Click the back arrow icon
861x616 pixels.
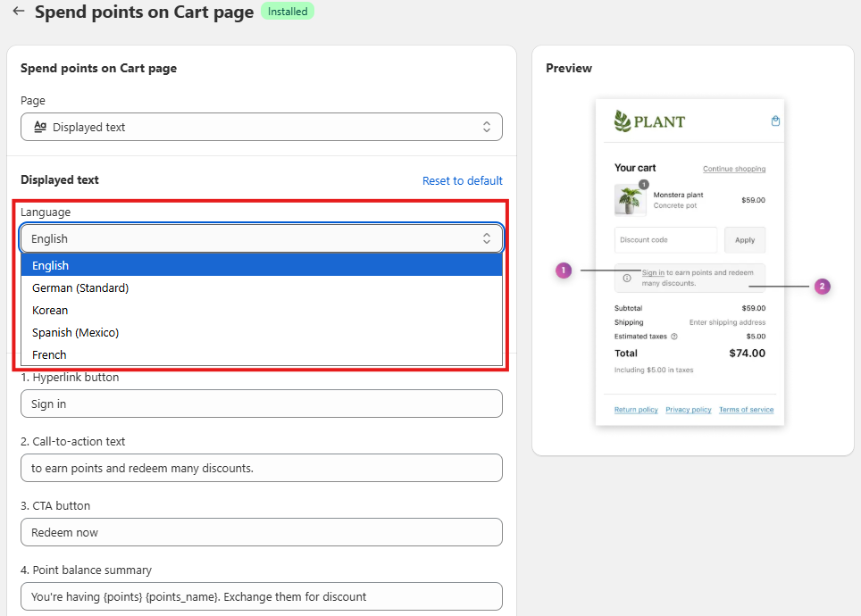(19, 12)
